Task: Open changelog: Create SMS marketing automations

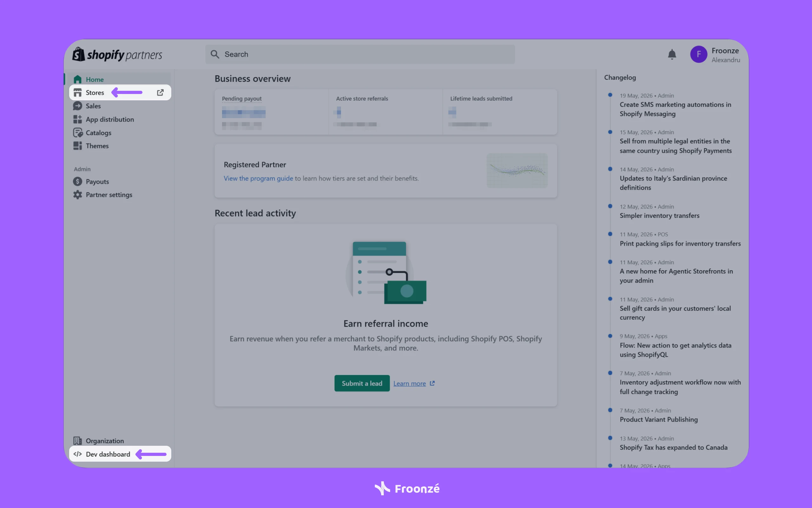Action: point(675,109)
